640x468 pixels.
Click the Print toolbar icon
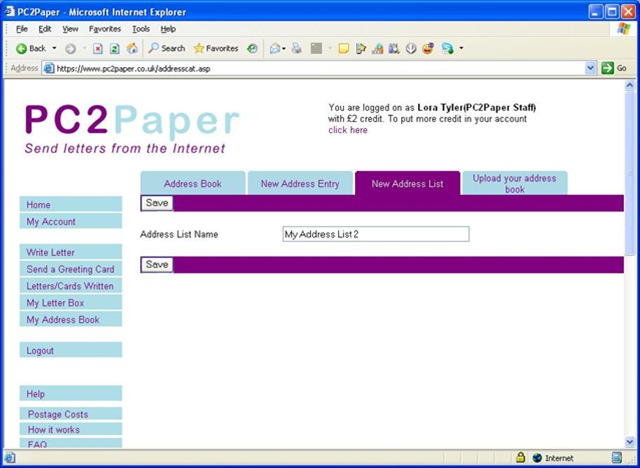297,49
